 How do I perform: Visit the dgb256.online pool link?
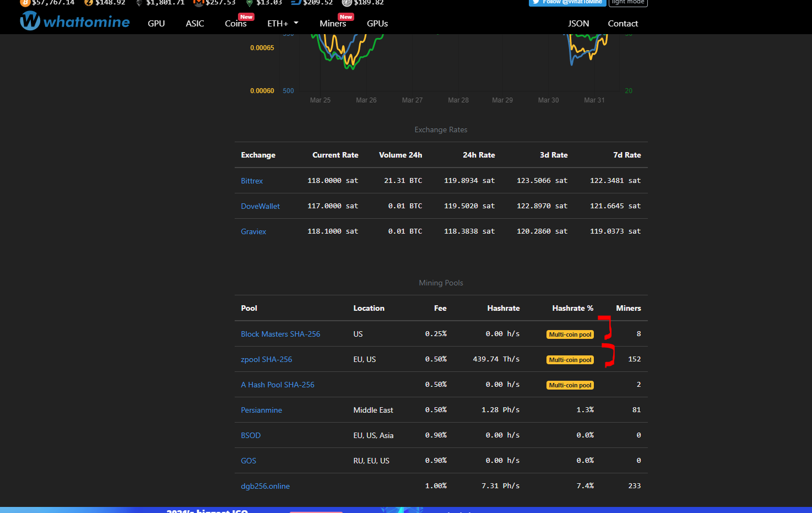pyautogui.click(x=265, y=486)
